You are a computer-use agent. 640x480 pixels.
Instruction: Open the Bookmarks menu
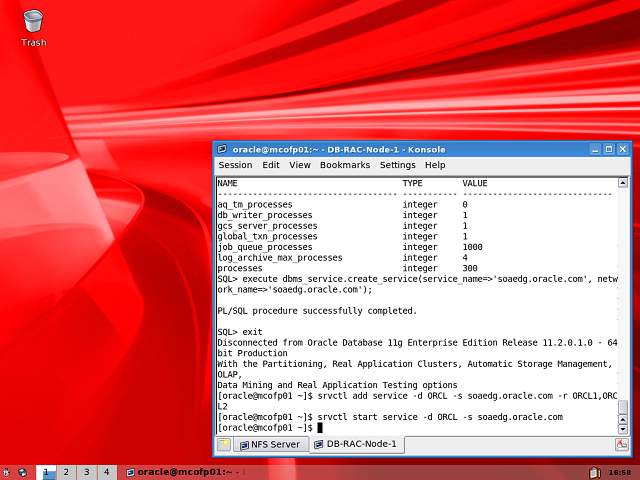coord(345,165)
